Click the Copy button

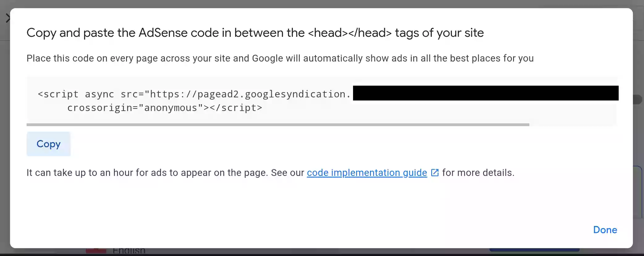coord(48,144)
